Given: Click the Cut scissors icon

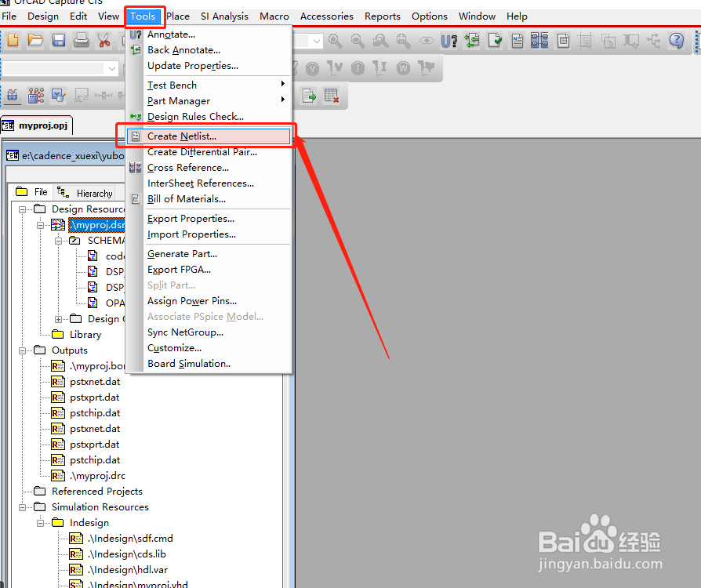Looking at the screenshot, I should coord(104,41).
